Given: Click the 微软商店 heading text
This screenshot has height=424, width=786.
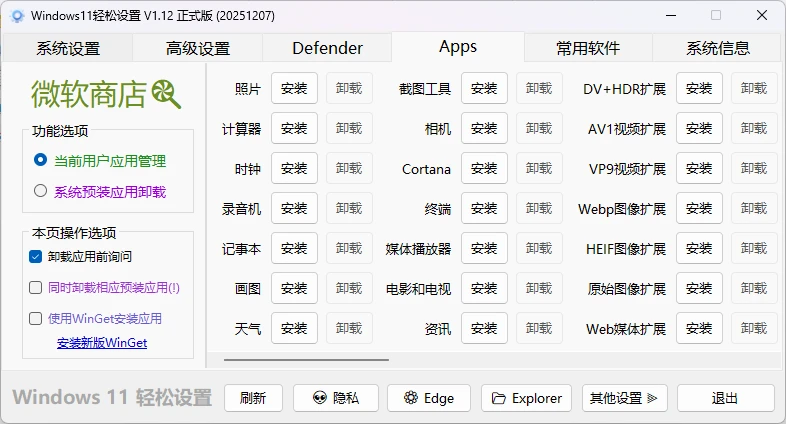Looking at the screenshot, I should 89,94.
